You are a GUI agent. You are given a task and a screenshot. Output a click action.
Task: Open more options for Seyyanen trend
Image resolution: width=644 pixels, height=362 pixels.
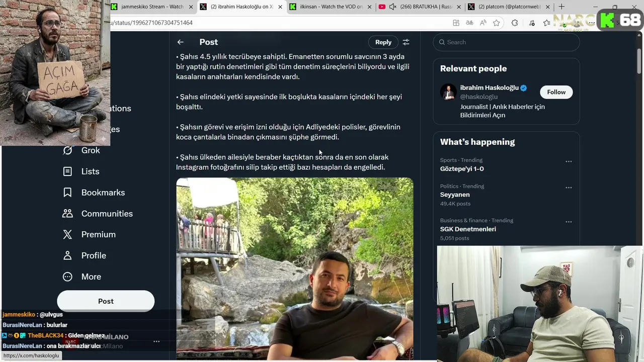[569, 188]
